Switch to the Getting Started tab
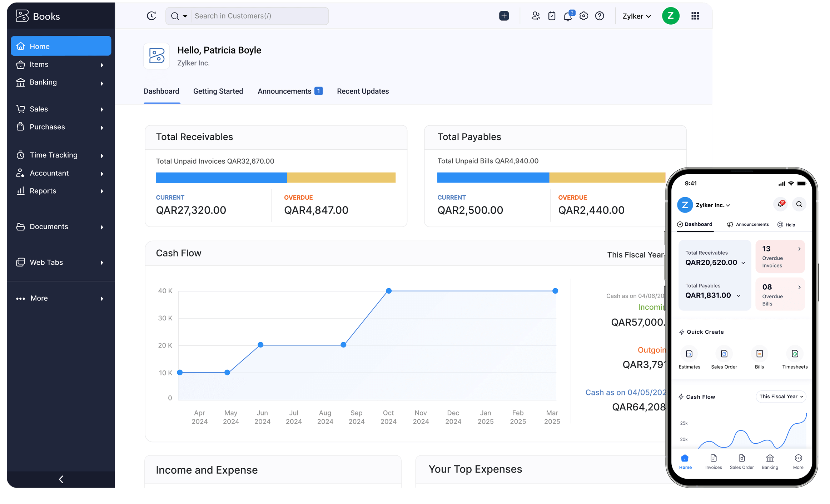The width and height of the screenshot is (830, 504). coord(218,91)
